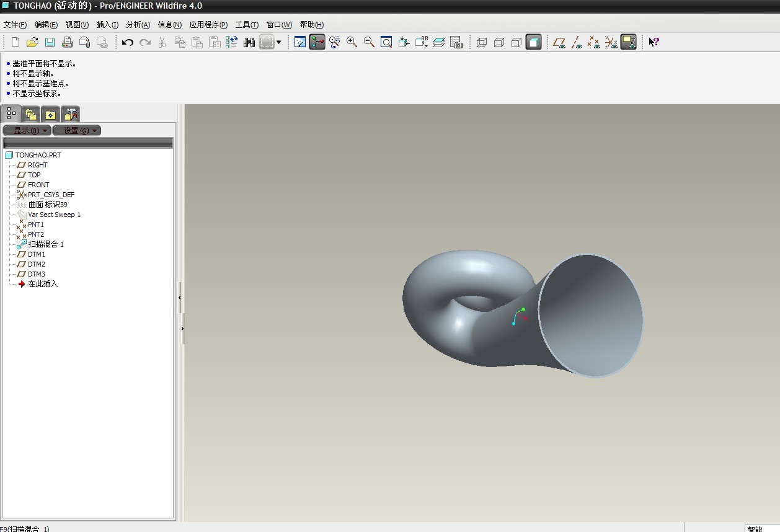780x532 pixels.
Task: Toggle datum planes display
Action: pyautogui.click(x=559, y=42)
